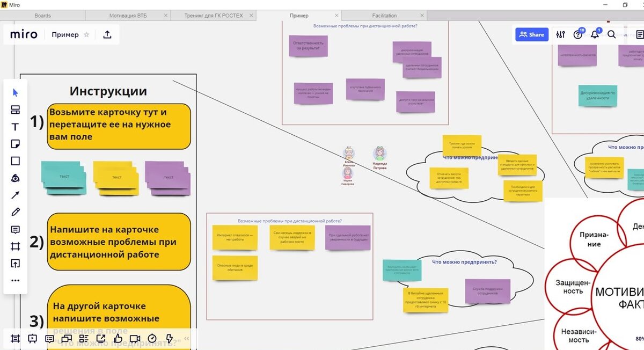This screenshot has width=644, height=350.
Task: Choose the Sticky note tool
Action: (x=16, y=144)
